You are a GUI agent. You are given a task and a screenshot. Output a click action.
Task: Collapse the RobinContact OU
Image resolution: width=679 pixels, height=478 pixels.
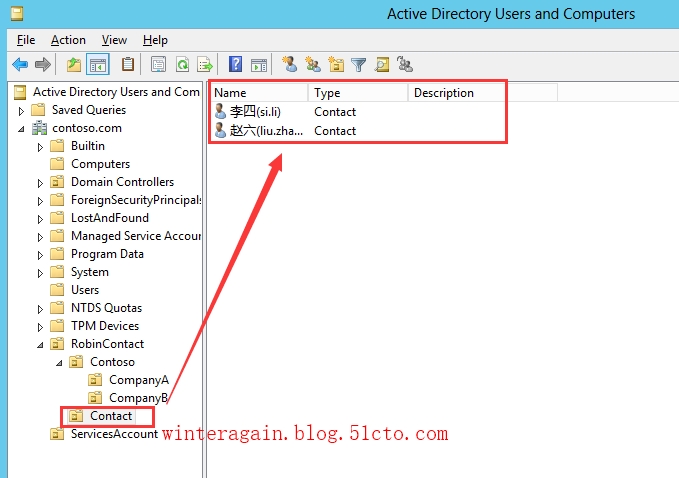40,345
